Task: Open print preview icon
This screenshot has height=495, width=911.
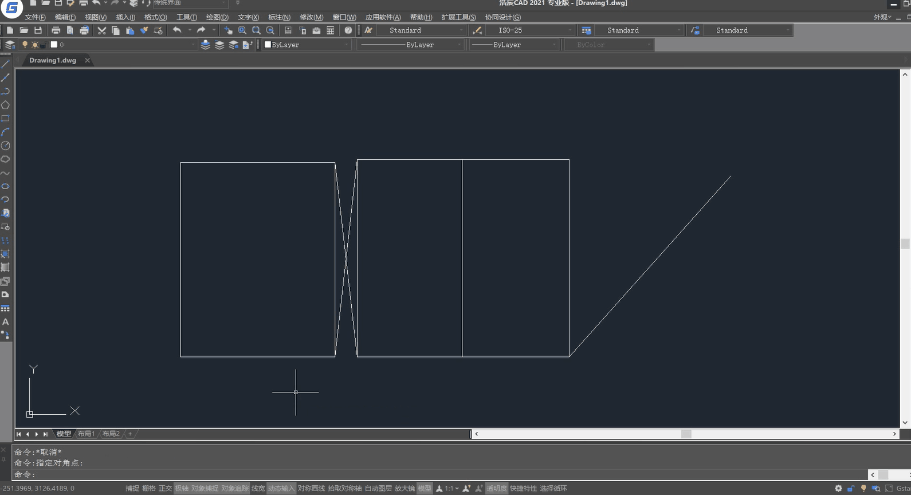Action: tap(70, 30)
